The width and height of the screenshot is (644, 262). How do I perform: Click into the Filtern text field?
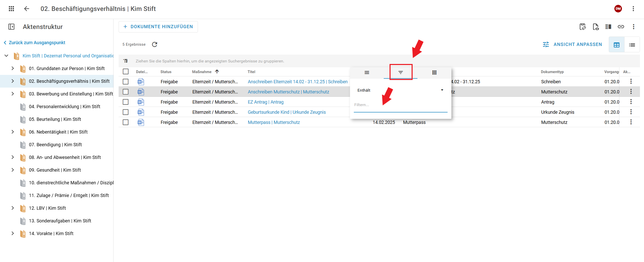[400, 105]
